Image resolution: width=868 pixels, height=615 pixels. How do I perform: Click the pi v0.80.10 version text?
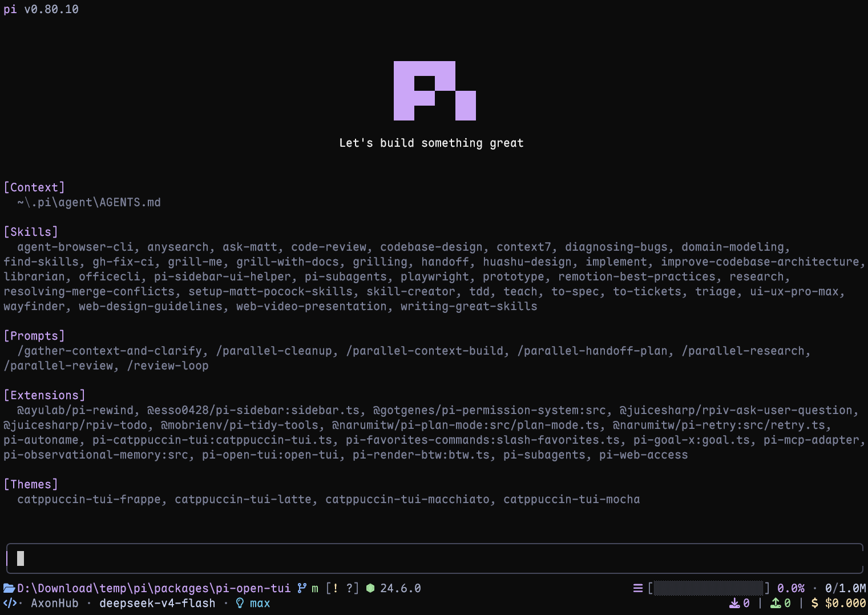[x=41, y=9]
